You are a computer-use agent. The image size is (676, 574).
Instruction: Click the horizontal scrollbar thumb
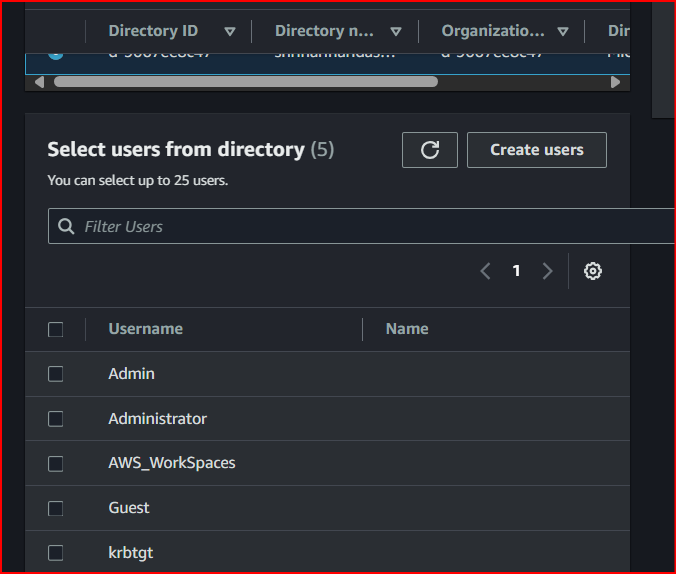pos(246,82)
